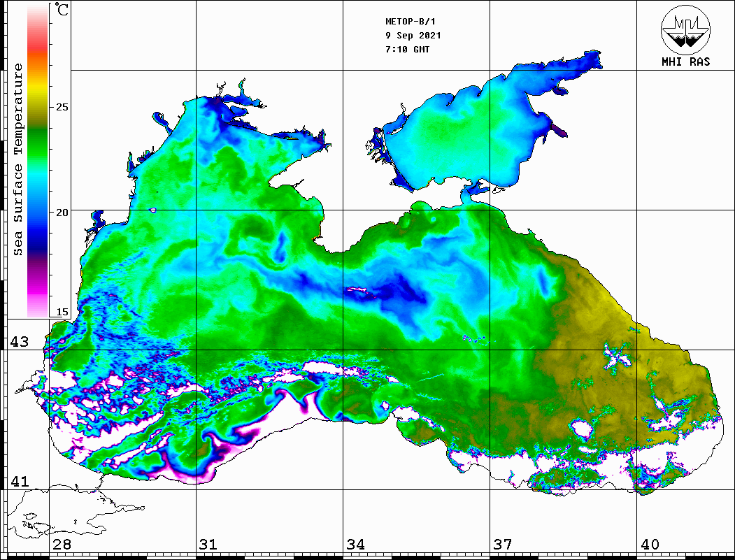Click the '°C' unit label
The image size is (735, 560).
click(62, 9)
